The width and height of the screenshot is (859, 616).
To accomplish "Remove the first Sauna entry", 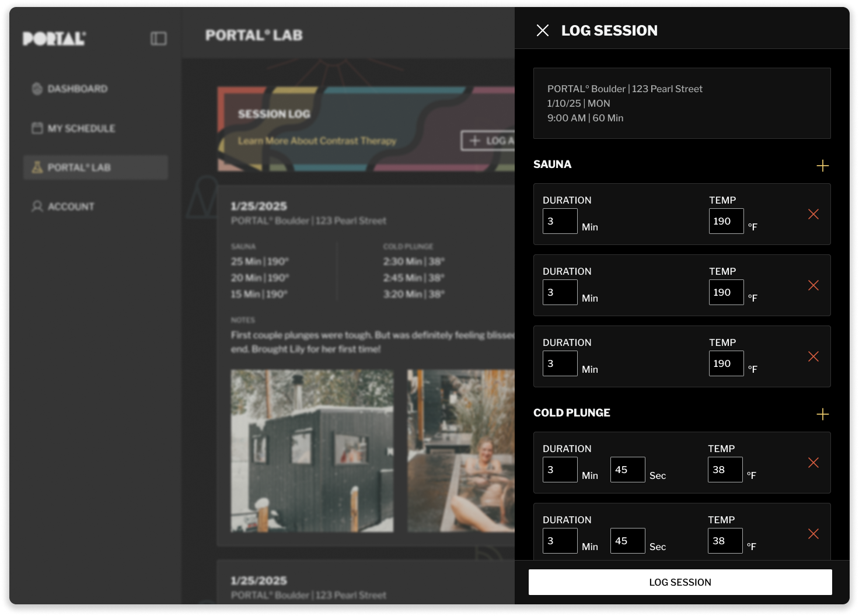I will [x=813, y=214].
